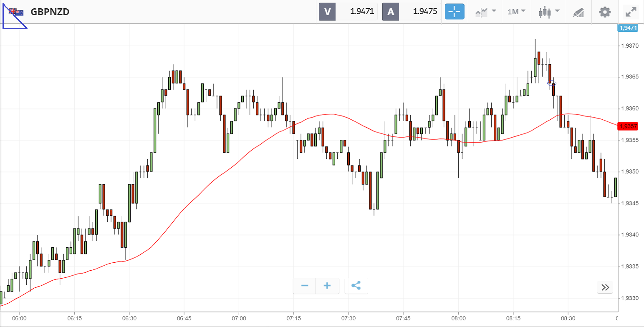
Task: Zoom in the chart with plus
Action: [327, 286]
